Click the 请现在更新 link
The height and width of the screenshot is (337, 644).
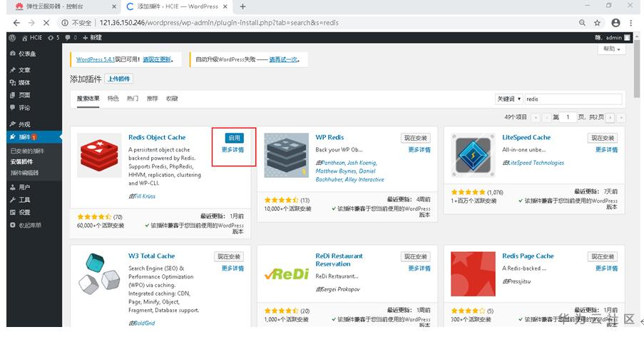157,59
